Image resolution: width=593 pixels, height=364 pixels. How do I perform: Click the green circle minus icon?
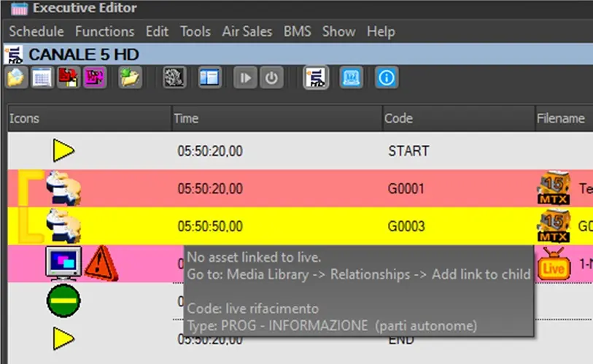63,300
